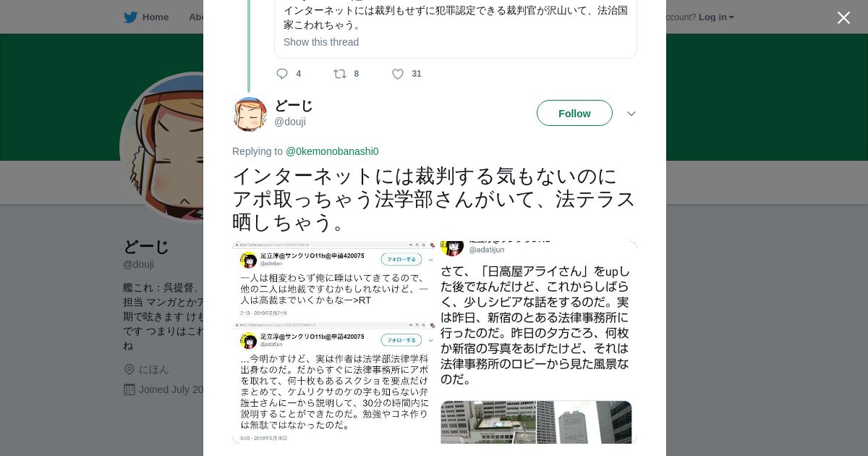Go to the Home menu item
The width and height of the screenshot is (868, 456).
tap(156, 17)
